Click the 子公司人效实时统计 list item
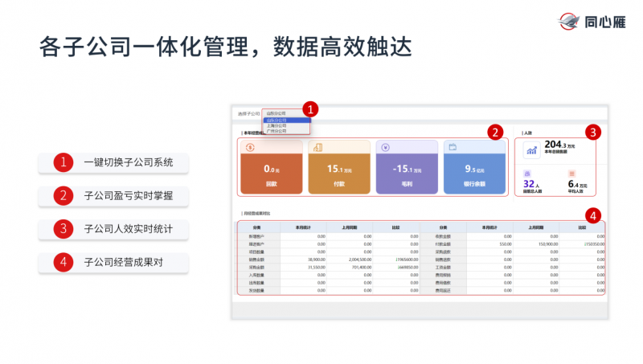 [x=113, y=229]
